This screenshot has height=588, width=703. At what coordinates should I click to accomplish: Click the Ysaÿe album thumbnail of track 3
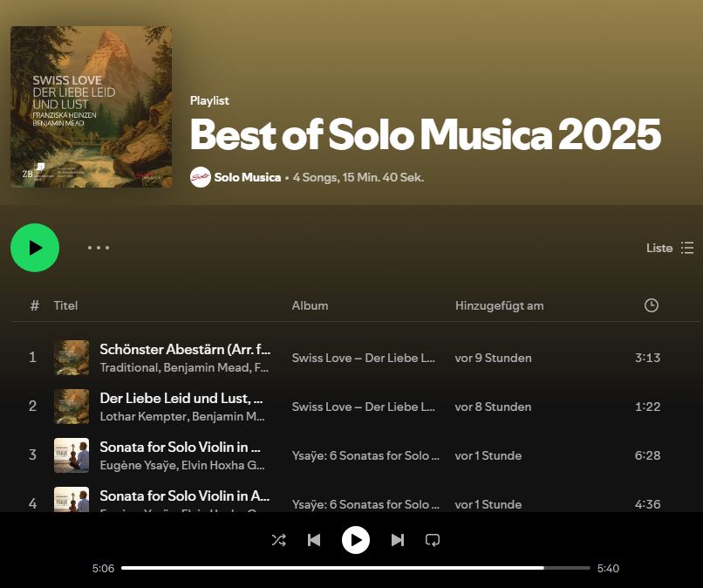click(72, 455)
